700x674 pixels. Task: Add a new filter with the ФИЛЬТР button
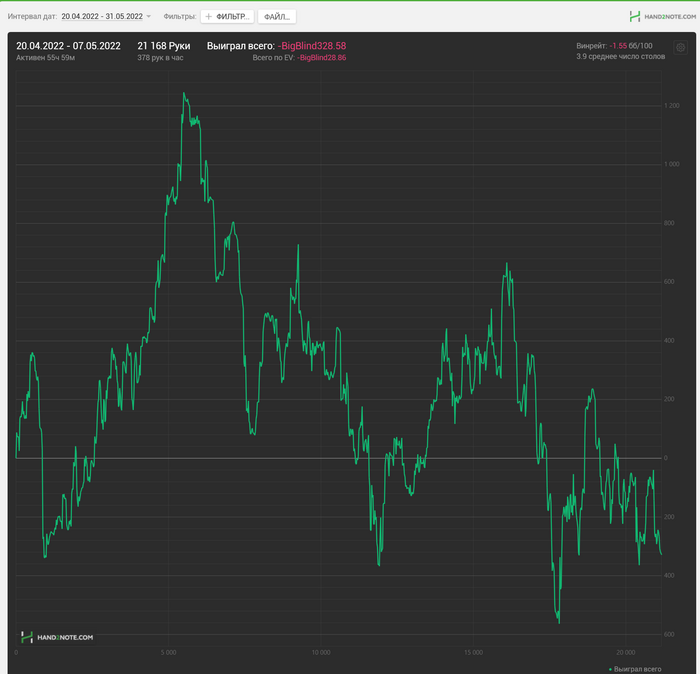228,17
